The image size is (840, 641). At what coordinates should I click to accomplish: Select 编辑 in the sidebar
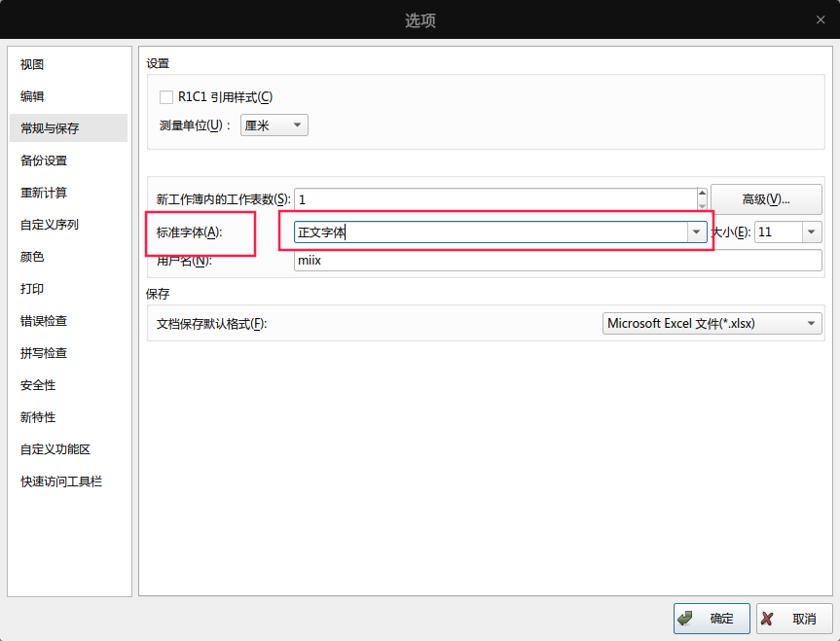click(x=32, y=96)
